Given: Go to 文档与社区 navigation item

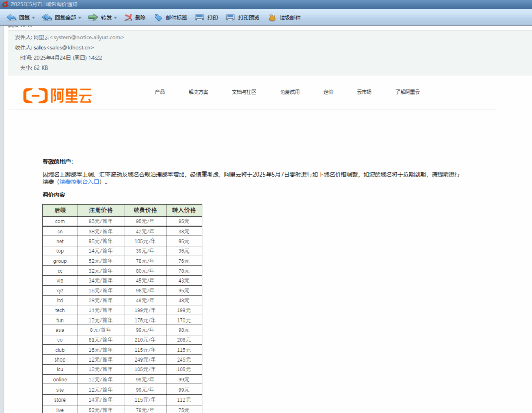Looking at the screenshot, I should click(244, 92).
